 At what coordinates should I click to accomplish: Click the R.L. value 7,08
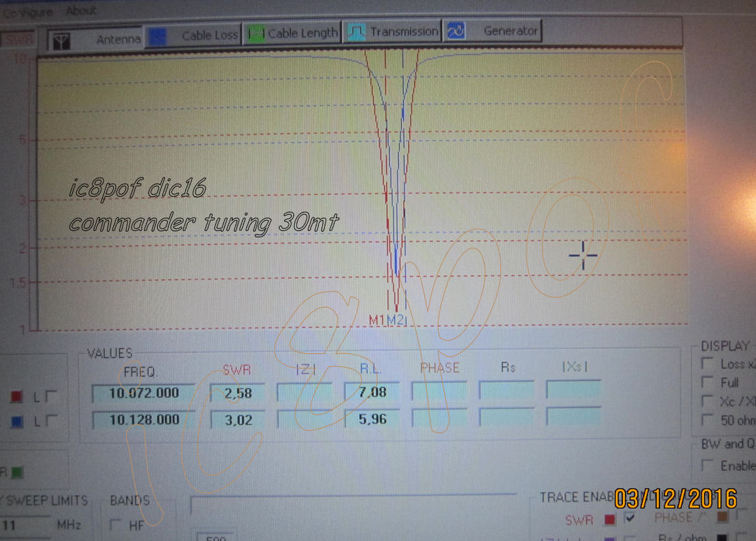tap(371, 392)
